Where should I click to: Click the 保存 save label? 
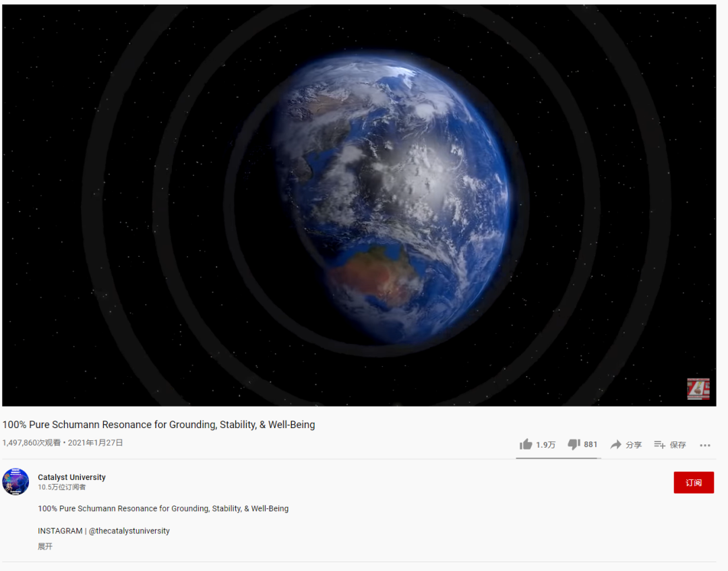[x=678, y=445]
